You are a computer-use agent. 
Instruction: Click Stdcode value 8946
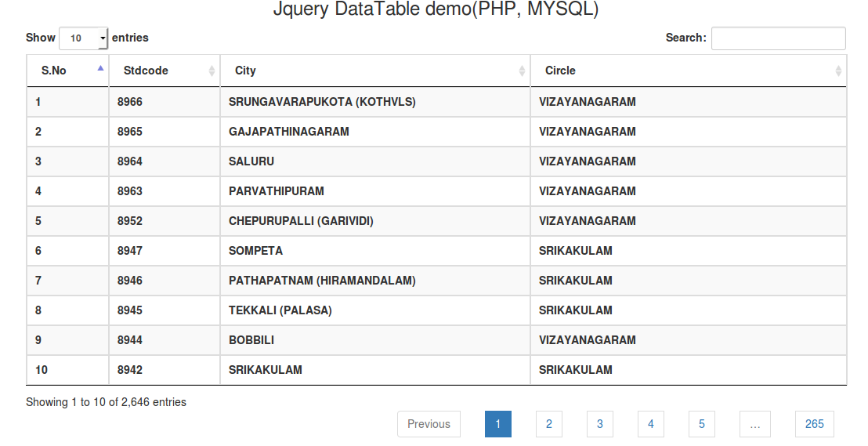point(129,281)
